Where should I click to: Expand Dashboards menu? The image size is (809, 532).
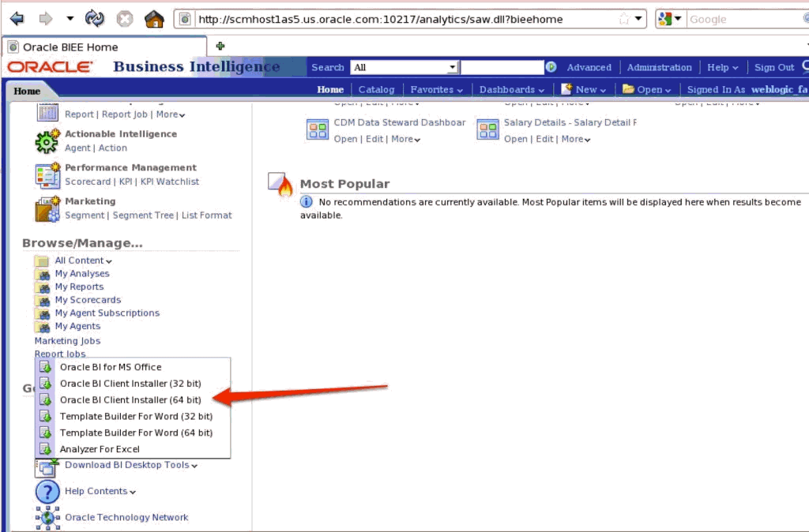[511, 90]
